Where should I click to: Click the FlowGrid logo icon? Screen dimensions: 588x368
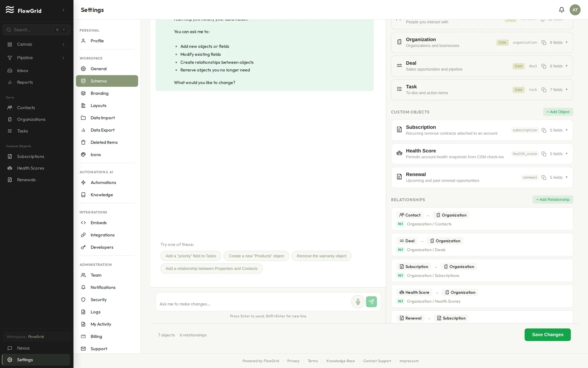click(10, 10)
